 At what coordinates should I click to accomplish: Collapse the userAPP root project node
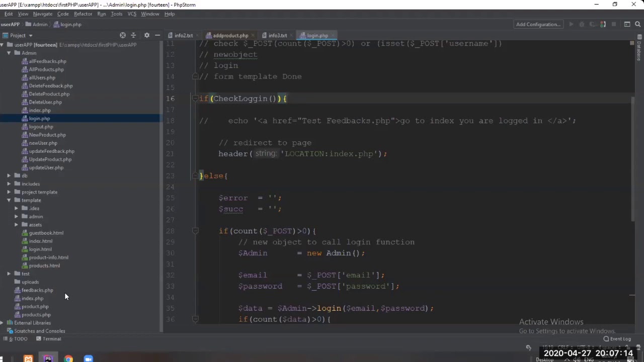pos(2,45)
